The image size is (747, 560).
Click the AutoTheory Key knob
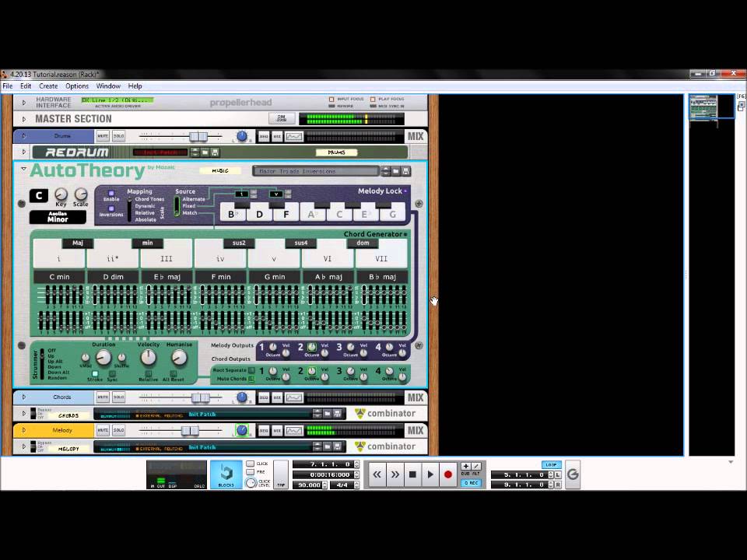click(x=61, y=194)
